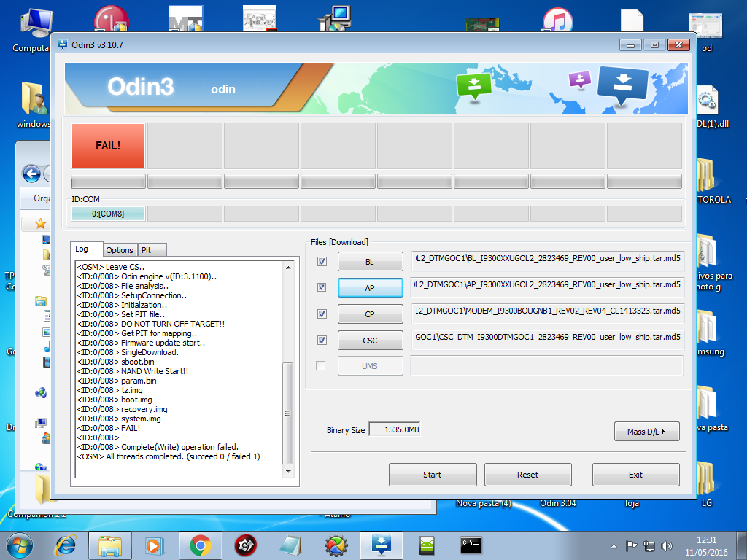Click the BL file button
Viewport: 747px width, 560px height.
click(x=370, y=262)
